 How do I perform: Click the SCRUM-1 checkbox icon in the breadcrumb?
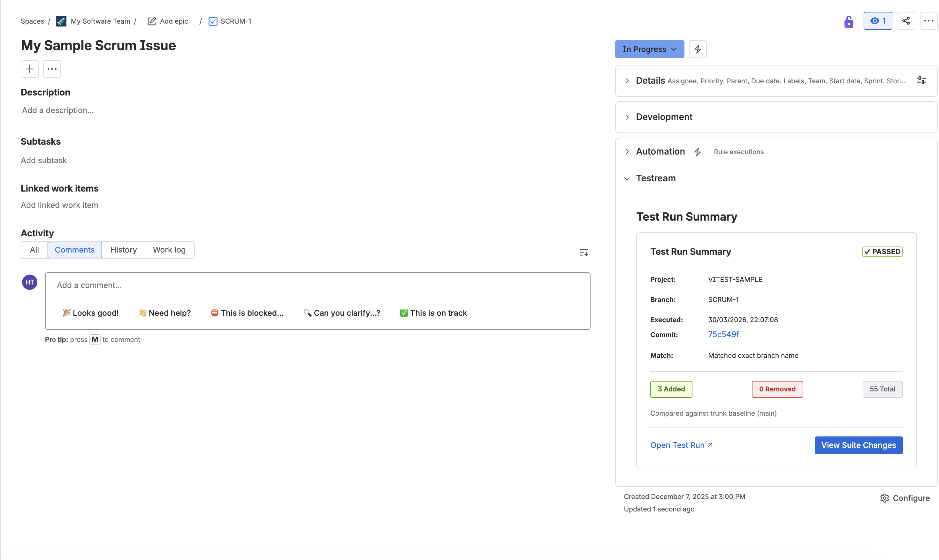point(213,21)
